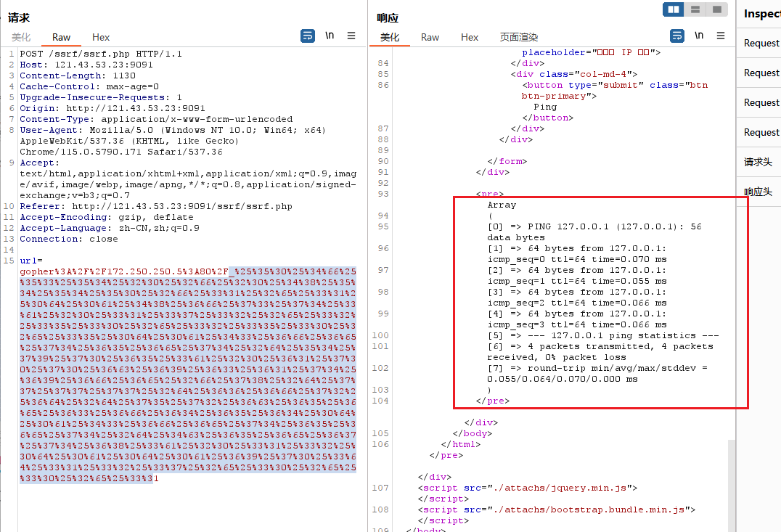Open the response Raw tab
The width and height of the screenshot is (781, 532).
pyautogui.click(x=430, y=37)
